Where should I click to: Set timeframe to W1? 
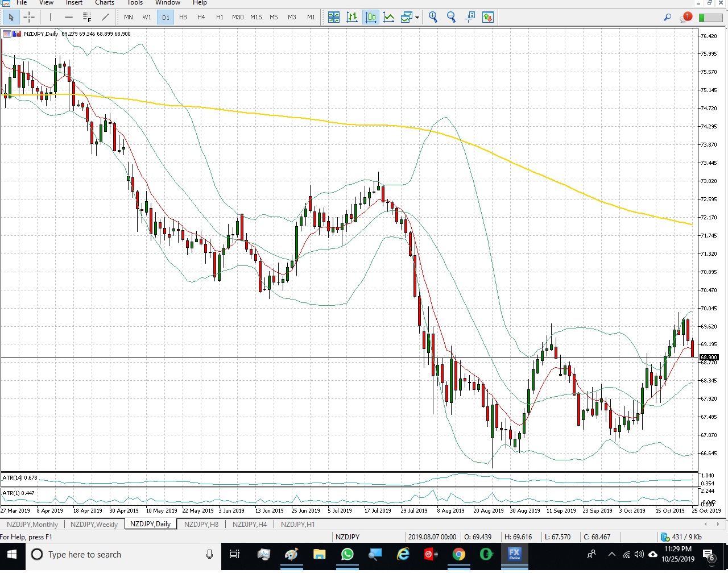tap(147, 17)
